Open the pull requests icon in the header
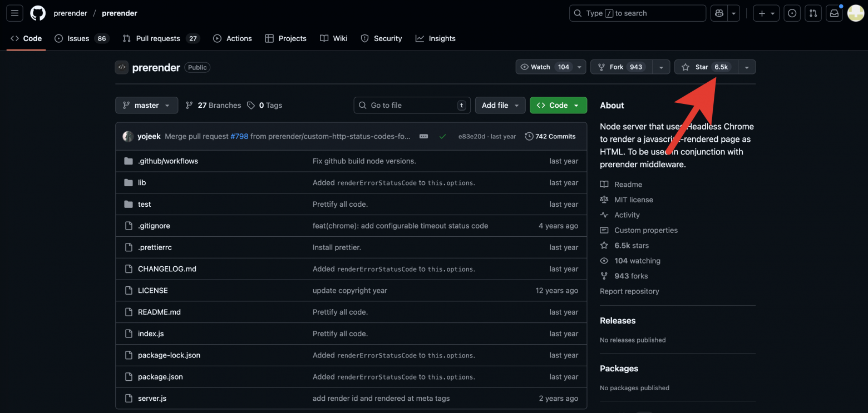This screenshot has width=868, height=413. coord(813,13)
